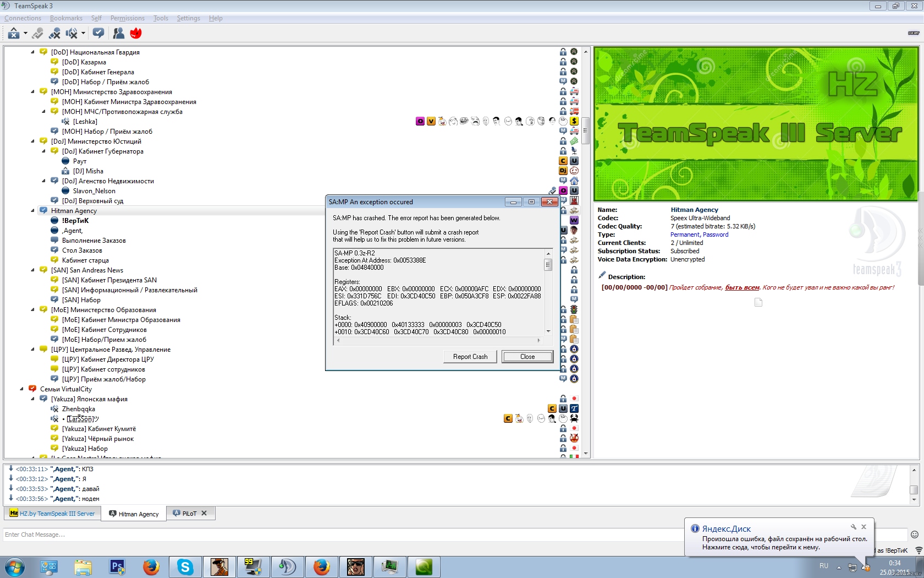The width and height of the screenshot is (924, 578).
Task: Click Close button in SA:MP dialog
Action: (527, 357)
